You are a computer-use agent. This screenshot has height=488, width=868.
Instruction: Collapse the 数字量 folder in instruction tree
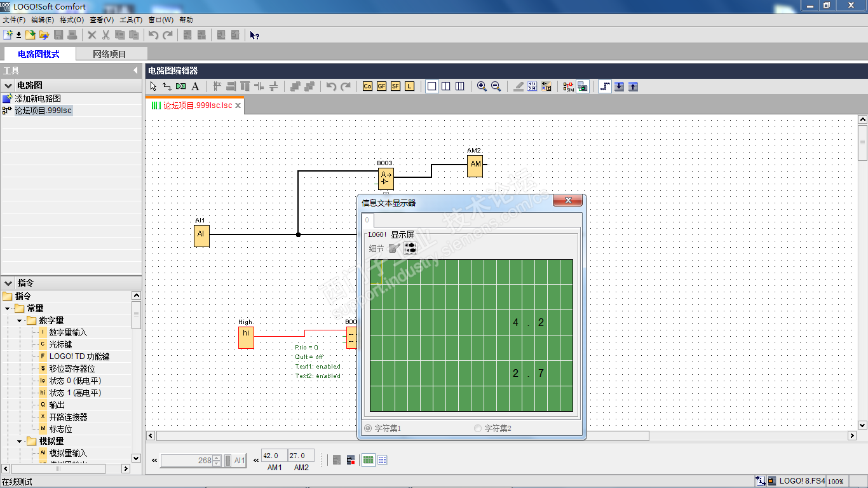point(20,321)
